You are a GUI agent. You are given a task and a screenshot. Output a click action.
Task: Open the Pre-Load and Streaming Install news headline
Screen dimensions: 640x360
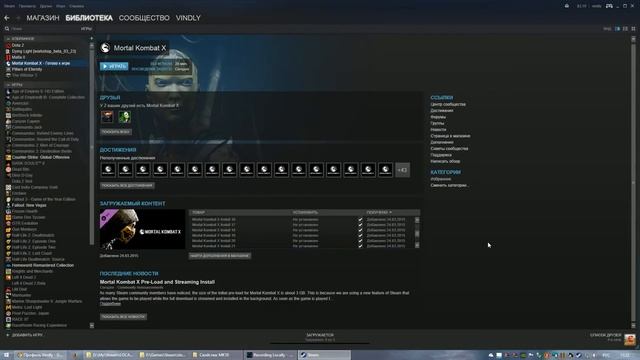pos(157,282)
